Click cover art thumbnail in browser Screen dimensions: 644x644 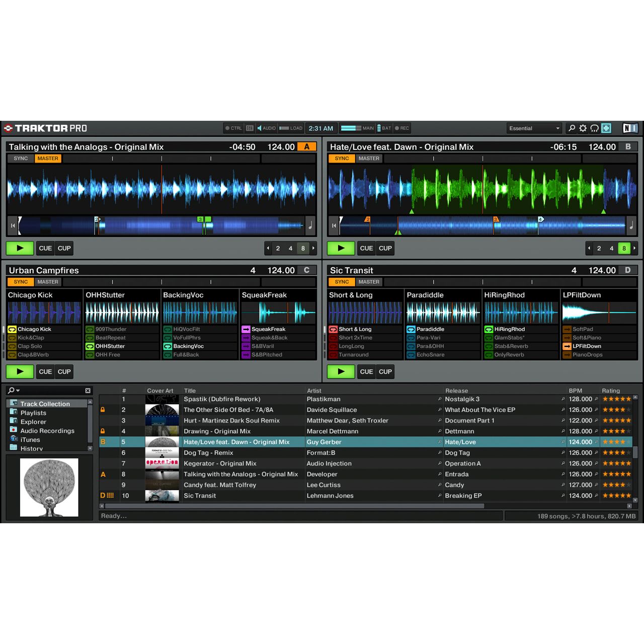coord(49,487)
